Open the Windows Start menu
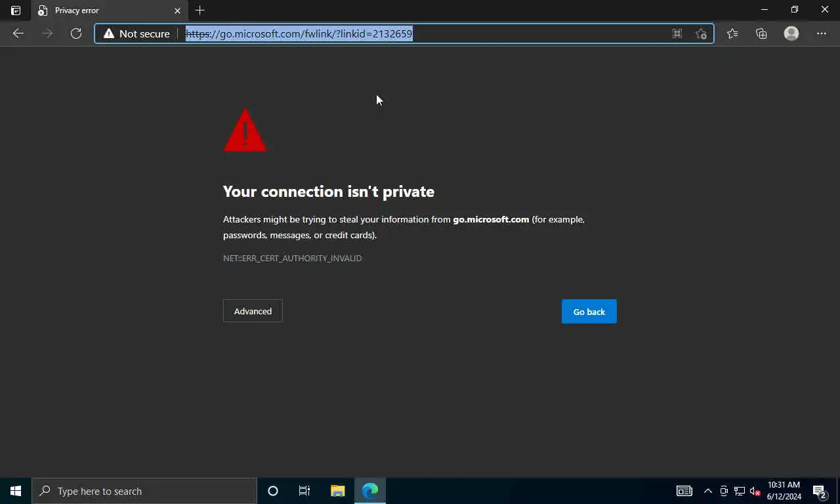840x504 pixels. tap(16, 491)
